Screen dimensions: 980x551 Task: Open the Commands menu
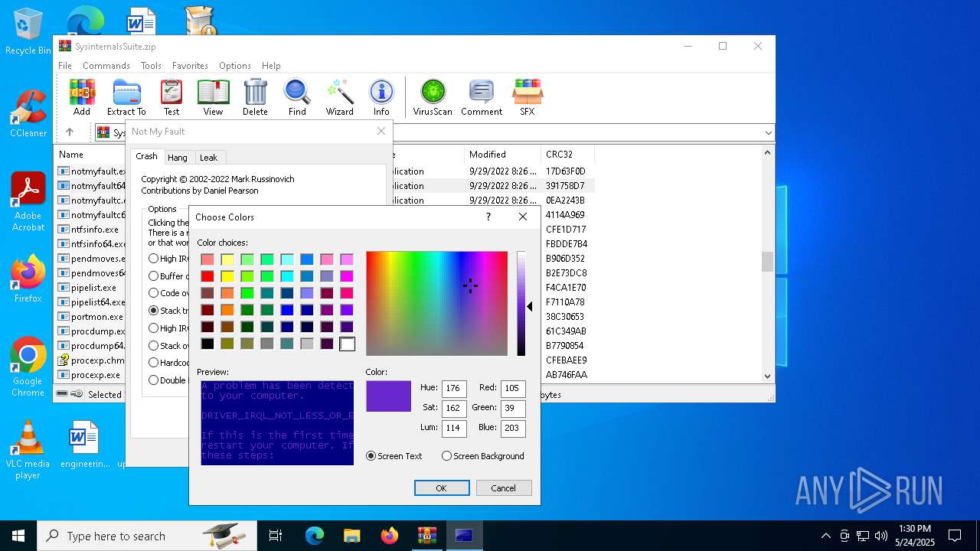106,66
